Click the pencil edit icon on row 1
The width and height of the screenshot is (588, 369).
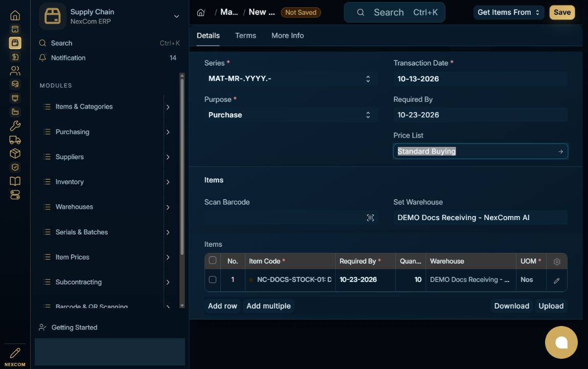(x=557, y=280)
